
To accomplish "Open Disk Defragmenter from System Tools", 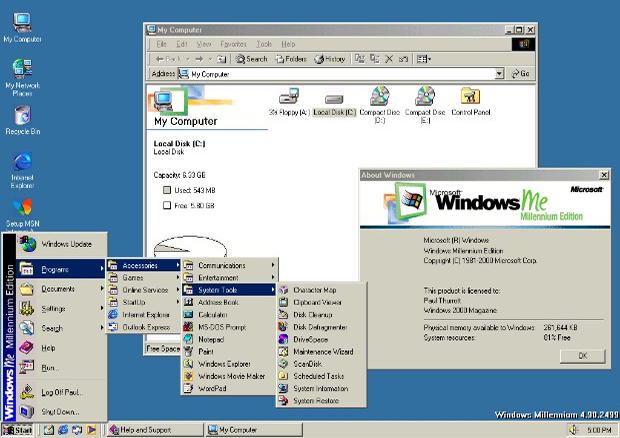I will click(x=321, y=327).
